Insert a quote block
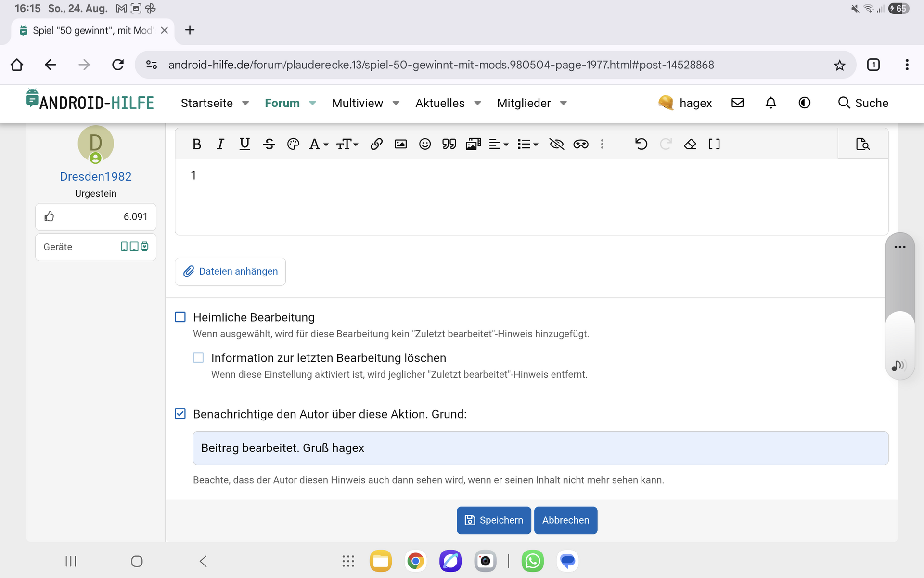Screen dimensions: 924x578 (x=449, y=144)
